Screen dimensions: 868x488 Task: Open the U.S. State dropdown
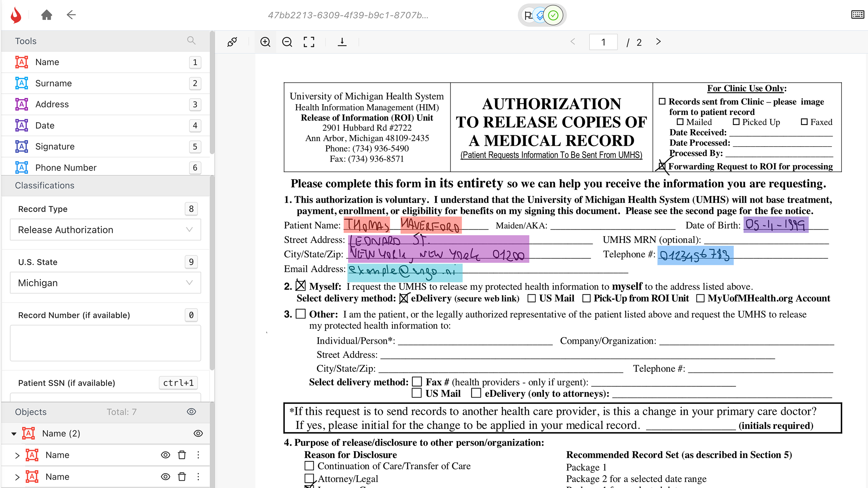105,283
